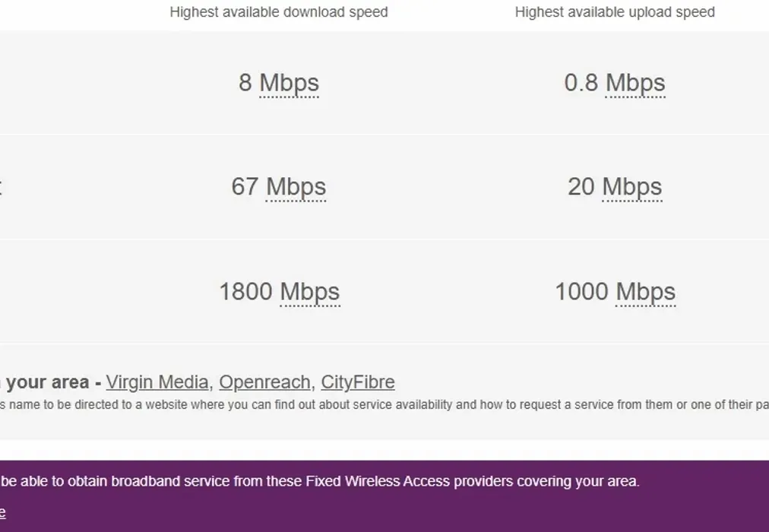Viewport: 769px width, 532px height.
Task: Open the Openreach provider link
Action: pos(264,382)
